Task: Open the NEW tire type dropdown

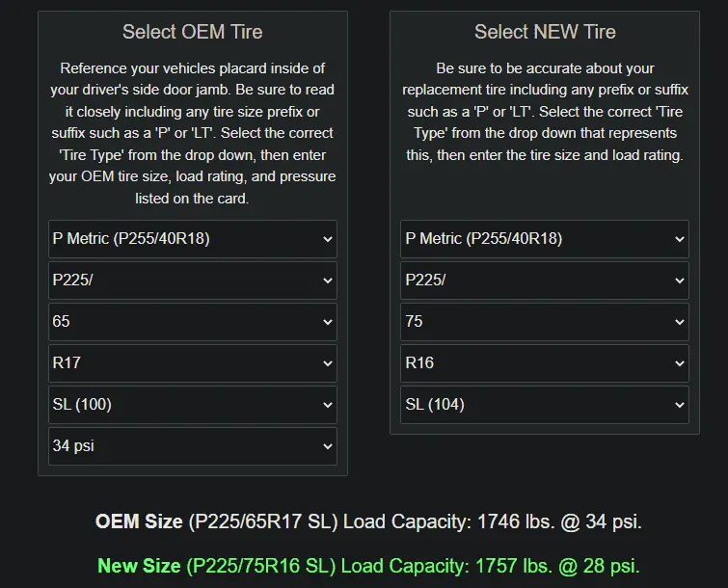Action: coord(544,239)
